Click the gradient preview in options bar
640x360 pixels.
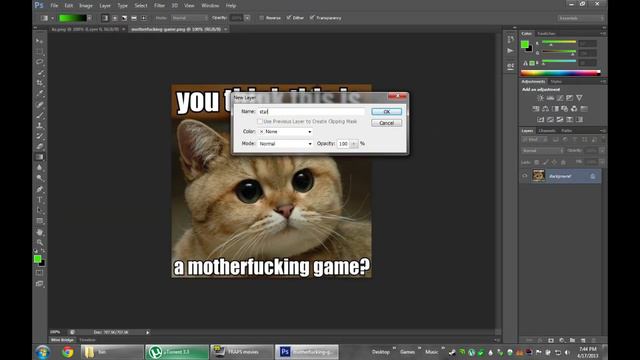[x=72, y=18]
